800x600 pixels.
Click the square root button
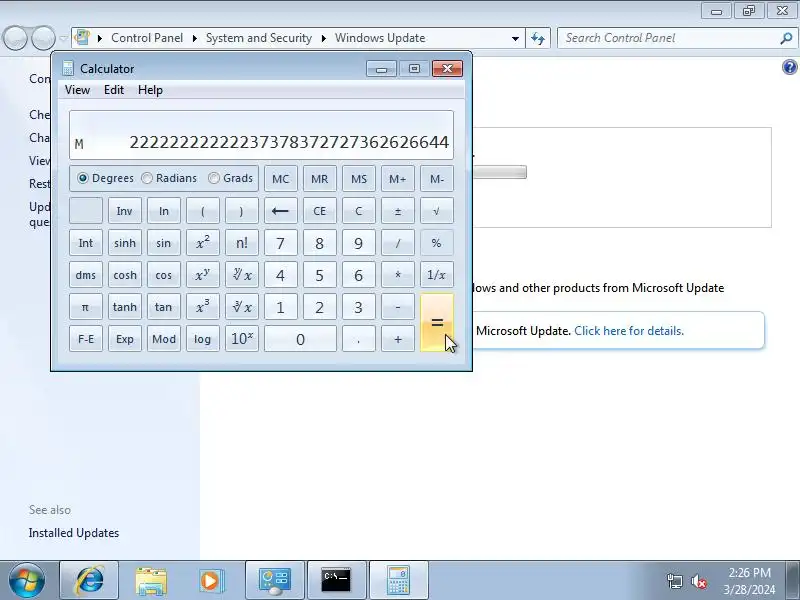click(x=436, y=211)
